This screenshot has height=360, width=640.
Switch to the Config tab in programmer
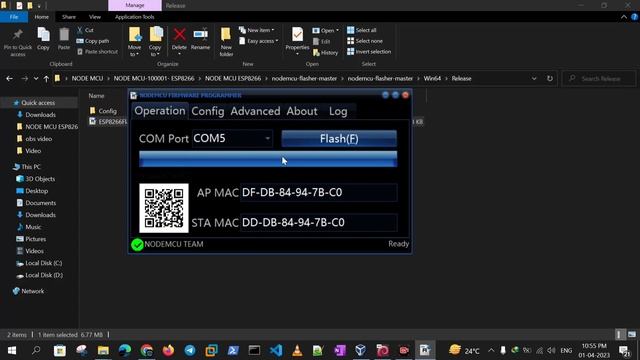pyautogui.click(x=208, y=111)
